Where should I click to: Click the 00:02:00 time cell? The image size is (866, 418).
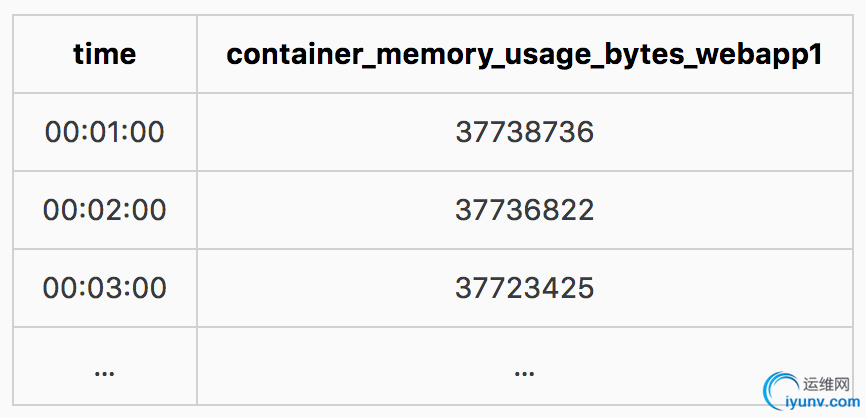pyautogui.click(x=104, y=210)
